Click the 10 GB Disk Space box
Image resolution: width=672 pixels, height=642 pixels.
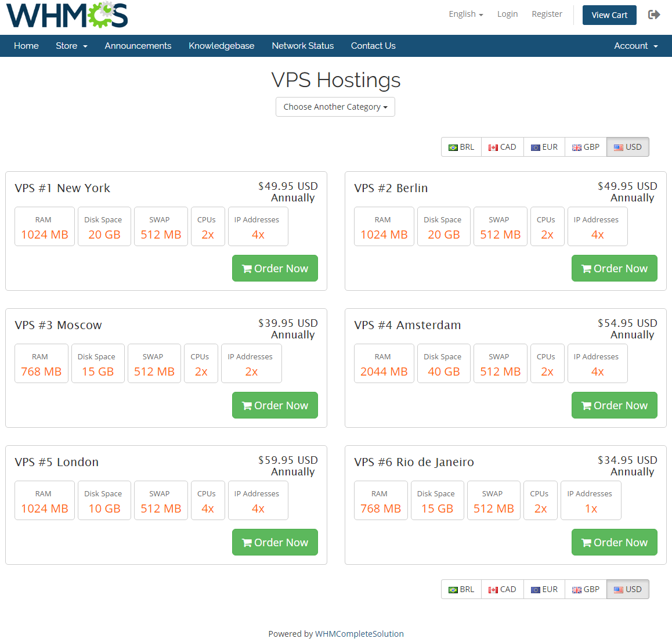[104, 500]
